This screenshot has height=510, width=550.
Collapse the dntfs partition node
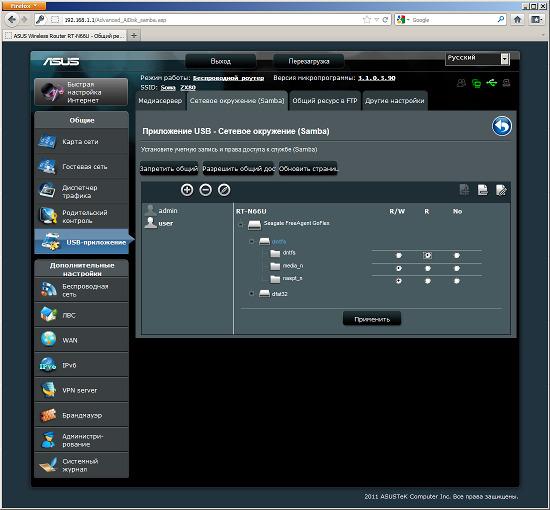pos(251,241)
